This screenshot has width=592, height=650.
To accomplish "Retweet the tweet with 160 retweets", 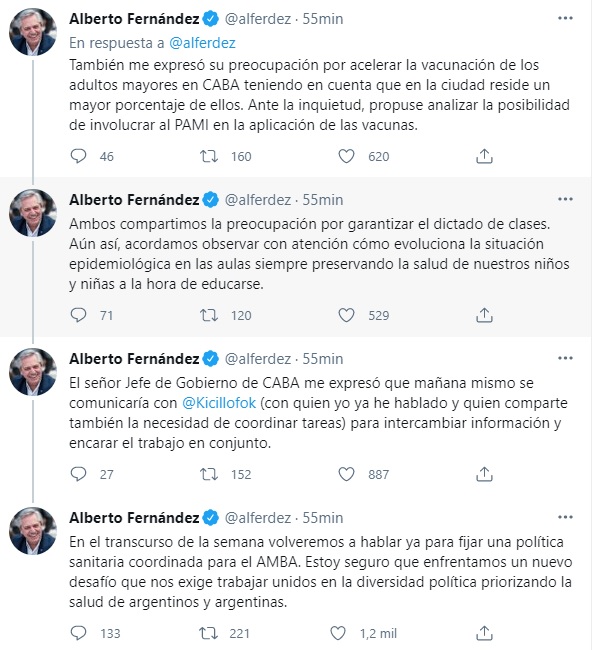I will point(209,156).
